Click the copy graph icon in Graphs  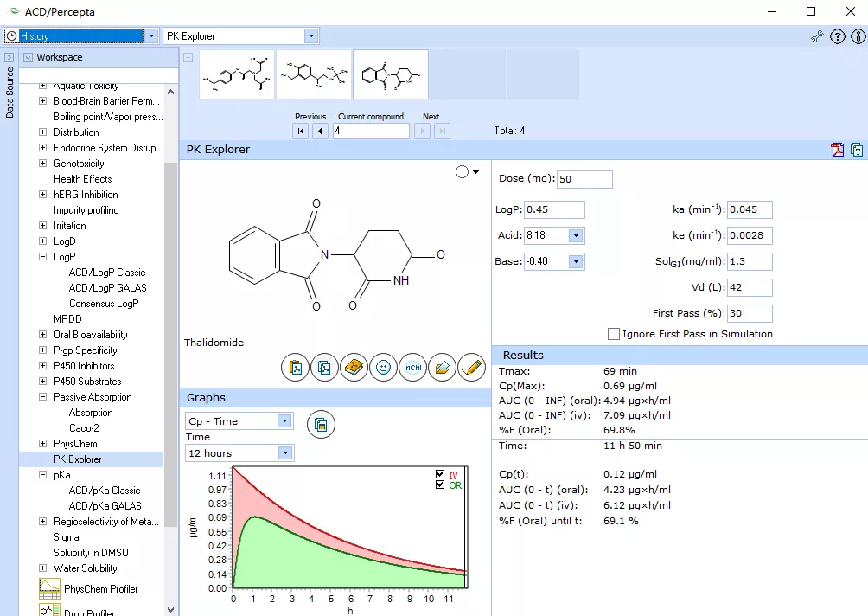tap(321, 424)
